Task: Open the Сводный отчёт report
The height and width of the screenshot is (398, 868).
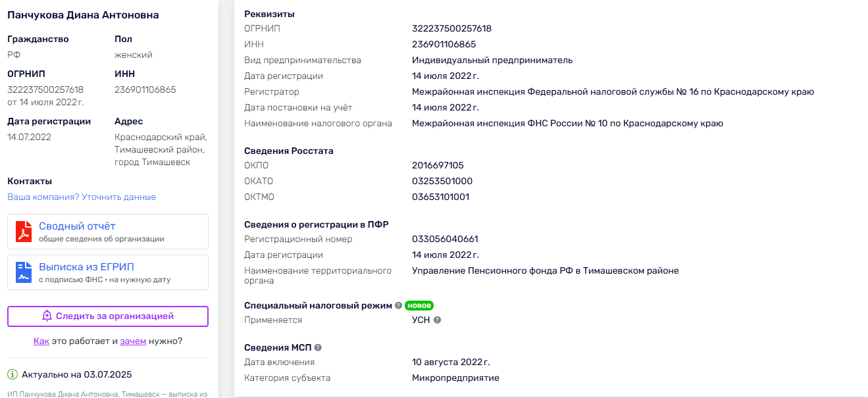Action: coord(108,232)
